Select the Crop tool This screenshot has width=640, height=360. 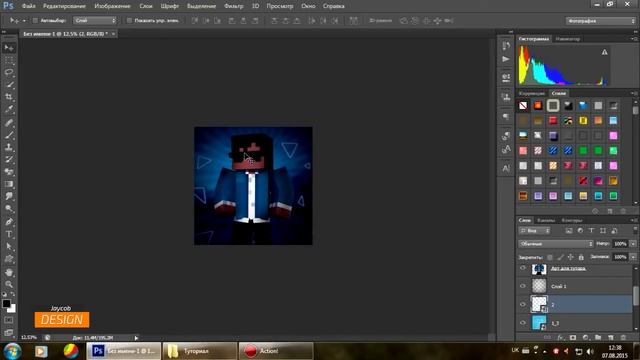[9, 97]
